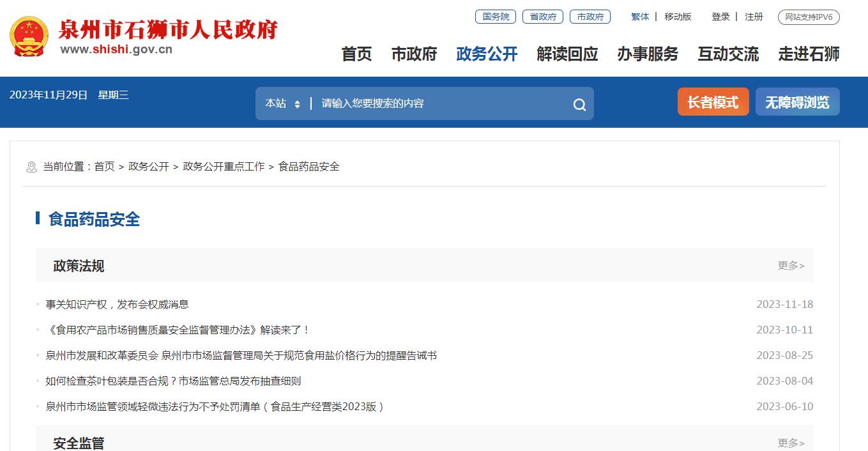Click the 国务院 link button

click(x=496, y=17)
